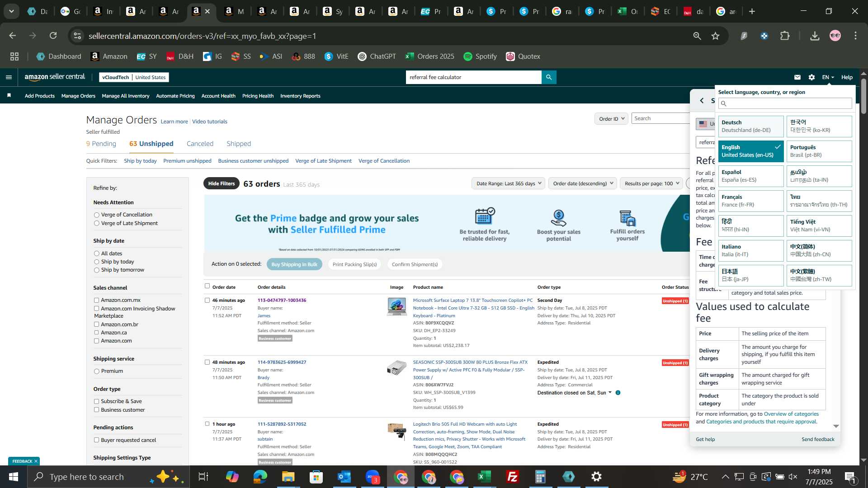
Task: Click Print Packing Slip(s) button
Action: pos(354,264)
